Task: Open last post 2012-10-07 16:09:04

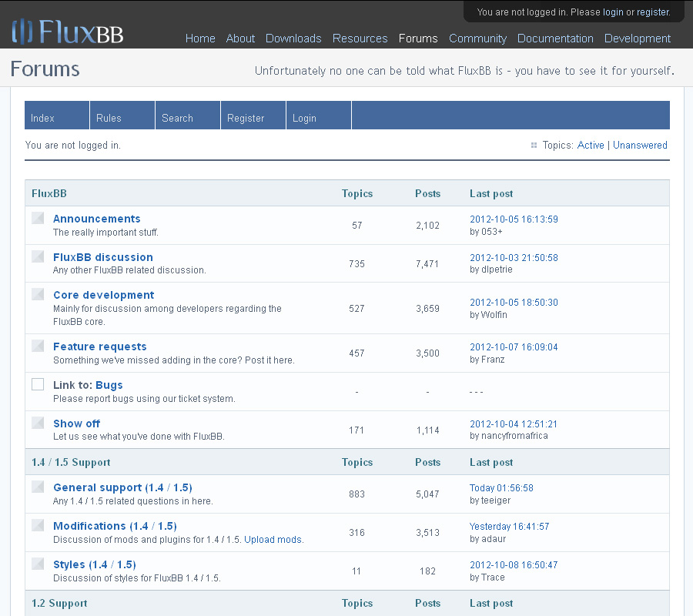Action: [514, 347]
